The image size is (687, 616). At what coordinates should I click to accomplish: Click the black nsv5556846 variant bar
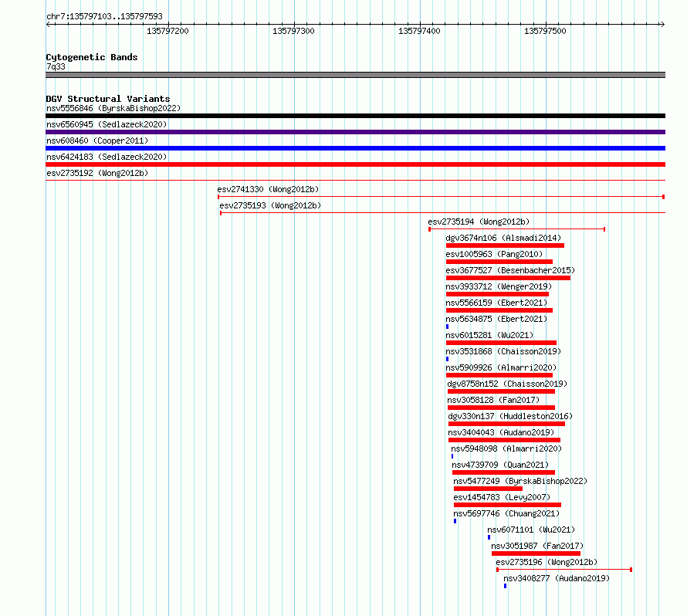(x=355, y=116)
